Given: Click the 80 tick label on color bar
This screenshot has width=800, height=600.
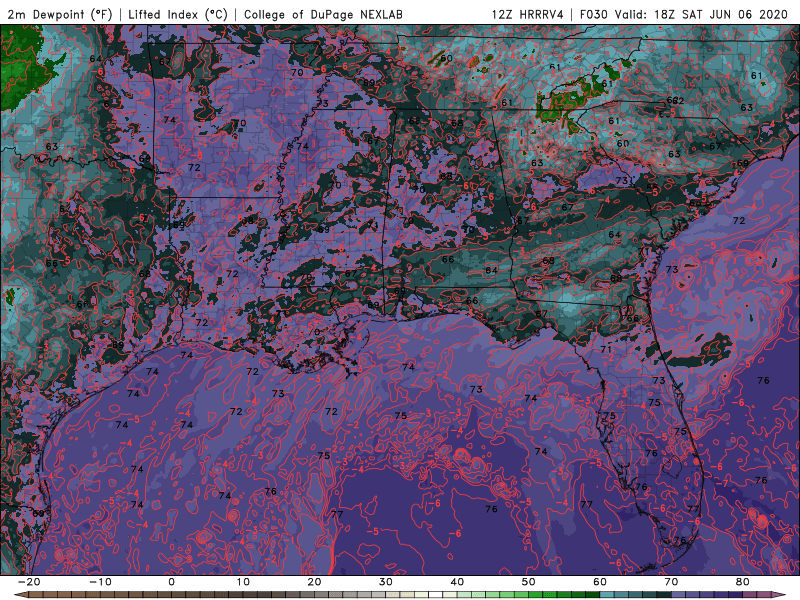Looking at the screenshot, I should click(x=743, y=582).
